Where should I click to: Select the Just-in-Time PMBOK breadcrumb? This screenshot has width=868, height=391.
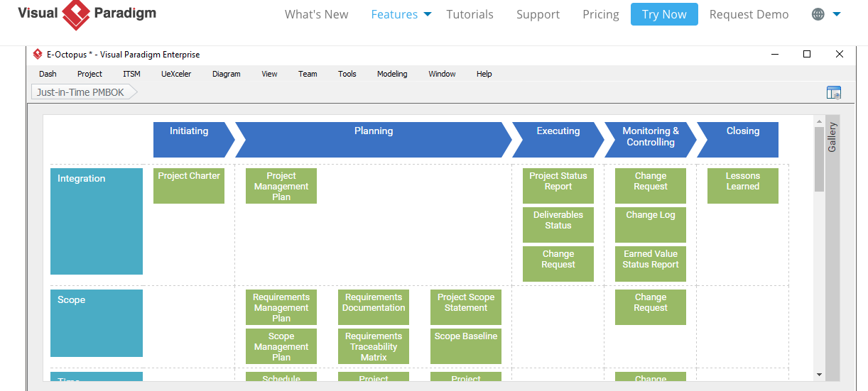pyautogui.click(x=84, y=92)
